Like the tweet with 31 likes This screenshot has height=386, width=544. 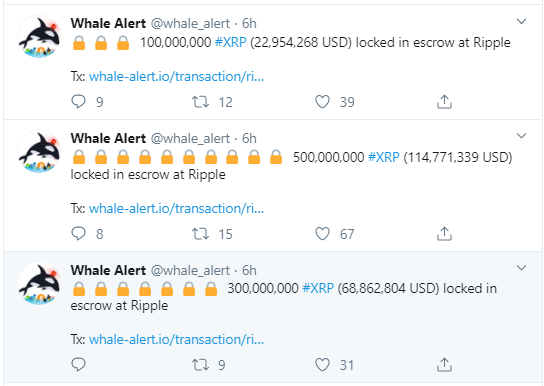[x=322, y=364]
